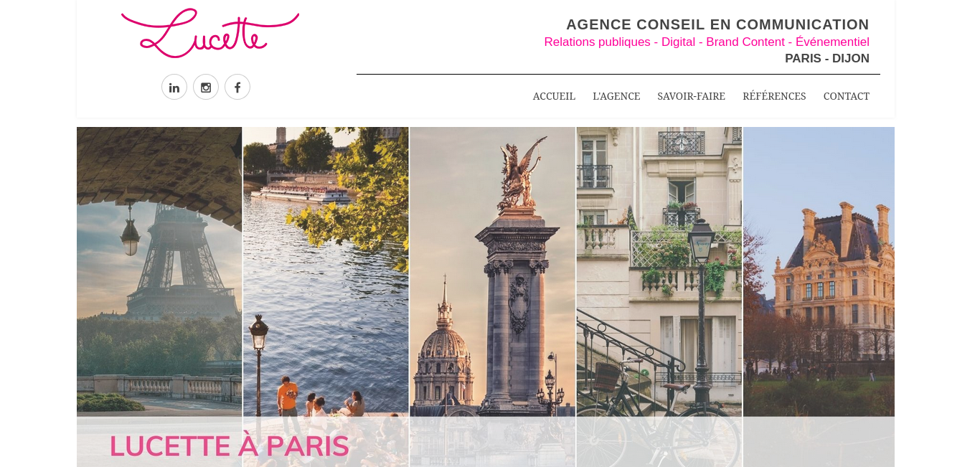Go to the ACCUEIL menu item
This screenshot has height=467, width=980.
click(x=554, y=96)
